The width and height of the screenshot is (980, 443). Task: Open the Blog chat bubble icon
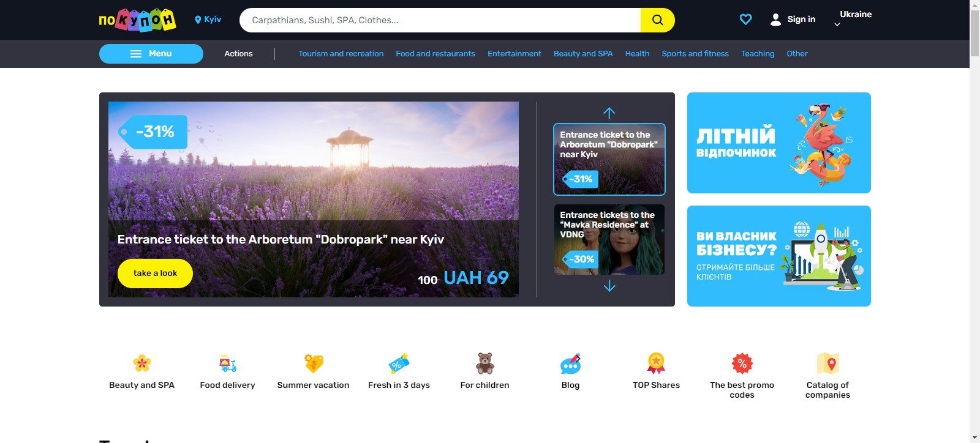pyautogui.click(x=570, y=363)
